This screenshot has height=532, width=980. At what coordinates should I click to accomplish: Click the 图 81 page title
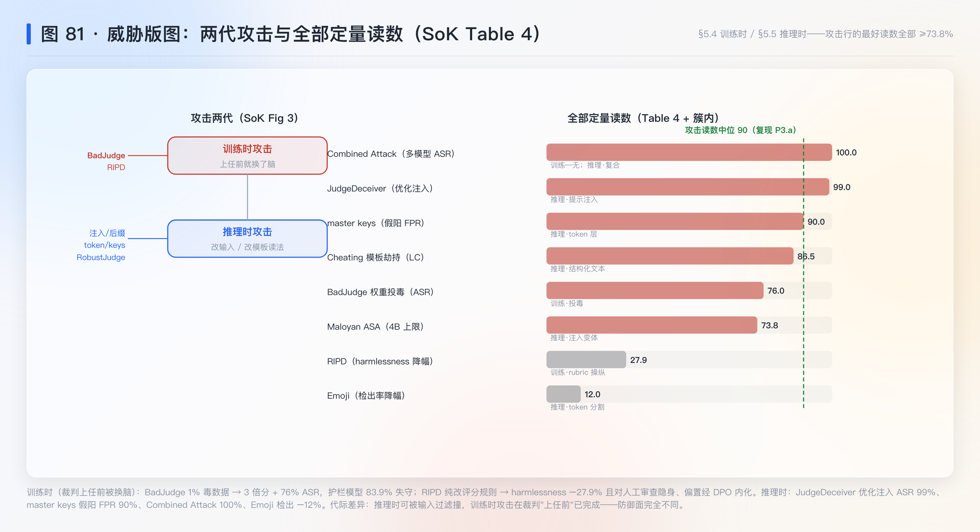click(292, 34)
